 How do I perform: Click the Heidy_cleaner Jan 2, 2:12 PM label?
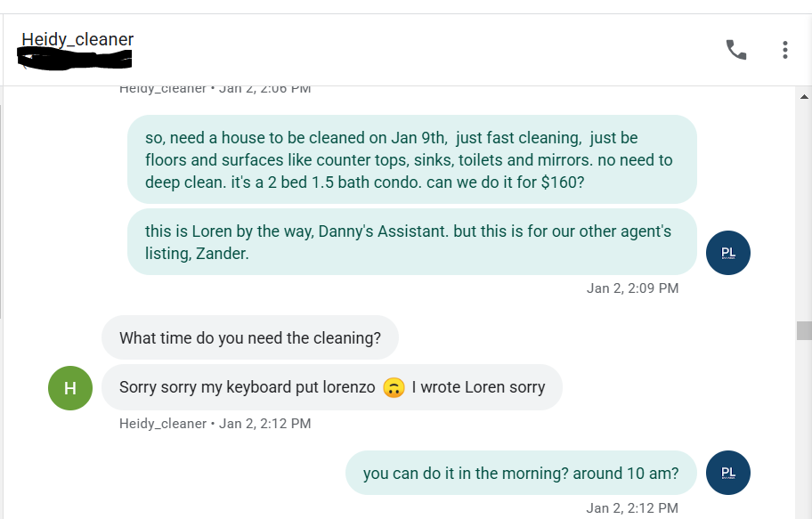[215, 424]
